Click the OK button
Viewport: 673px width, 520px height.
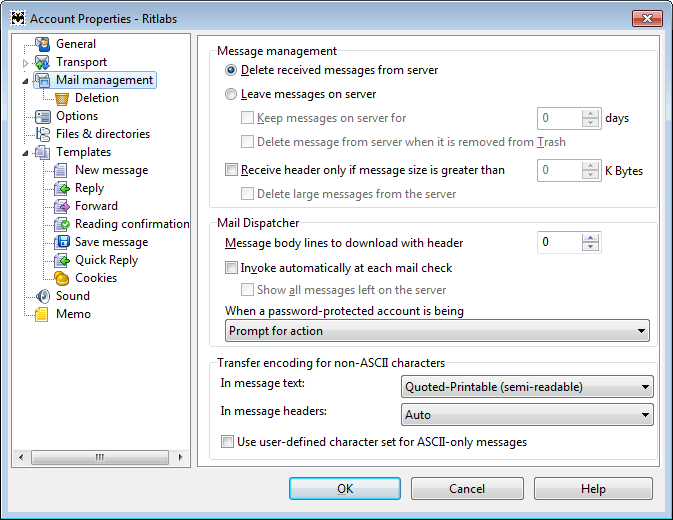(345, 489)
